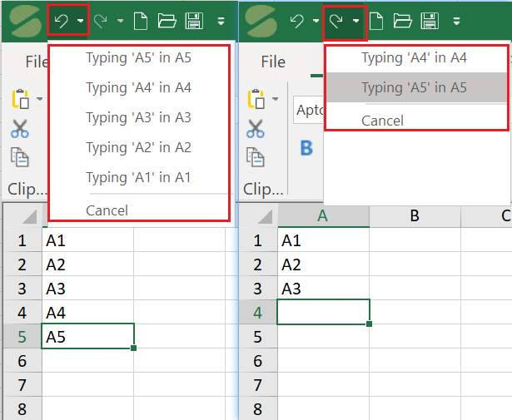The image size is (512, 420).
Task: Click the Copy icon in left window
Action: (x=20, y=157)
